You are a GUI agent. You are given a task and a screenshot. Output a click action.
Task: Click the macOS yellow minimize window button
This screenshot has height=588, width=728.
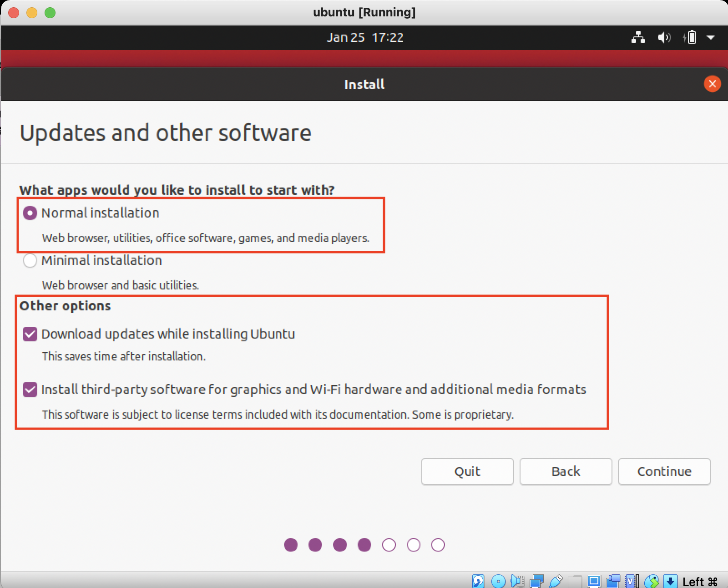click(x=32, y=13)
